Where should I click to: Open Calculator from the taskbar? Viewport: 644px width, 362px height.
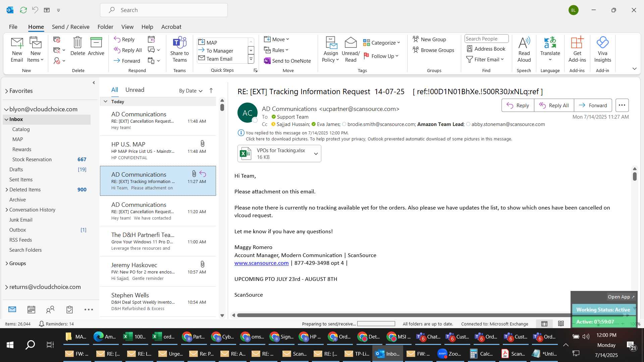[x=481, y=354]
